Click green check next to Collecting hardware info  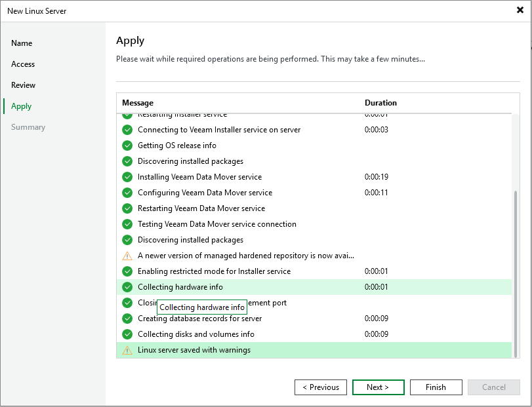coord(127,287)
